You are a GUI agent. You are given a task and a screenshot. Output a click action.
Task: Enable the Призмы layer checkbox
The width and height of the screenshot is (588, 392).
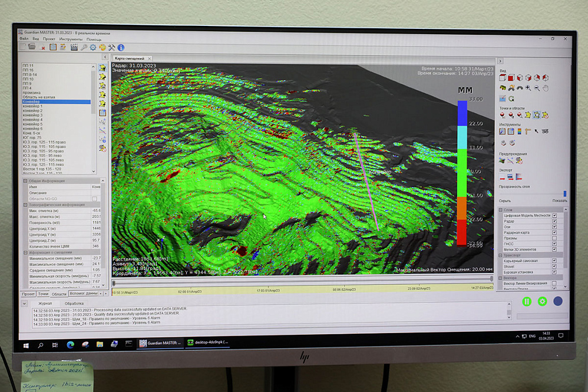pos(554,238)
